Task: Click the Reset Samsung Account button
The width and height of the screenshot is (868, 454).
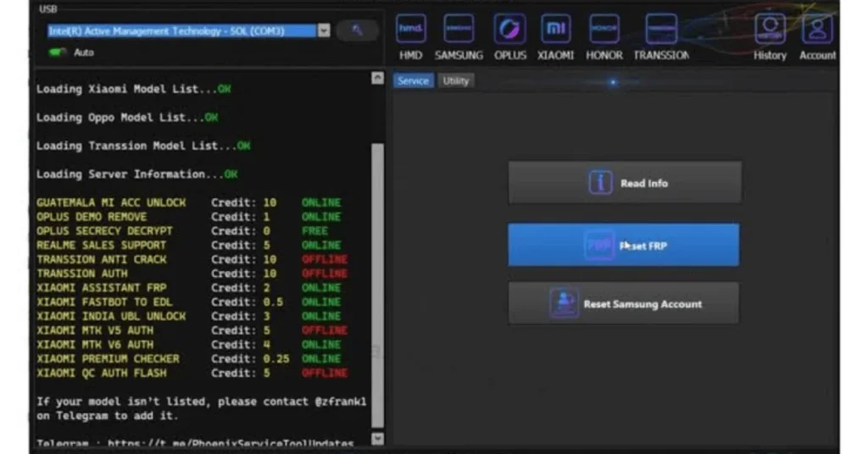Action: point(623,303)
